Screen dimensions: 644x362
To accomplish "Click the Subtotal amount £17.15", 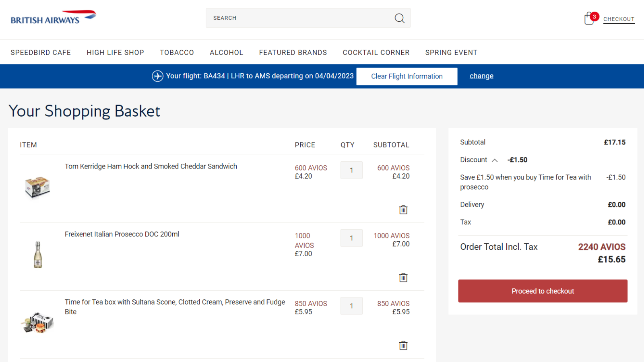I will [615, 142].
